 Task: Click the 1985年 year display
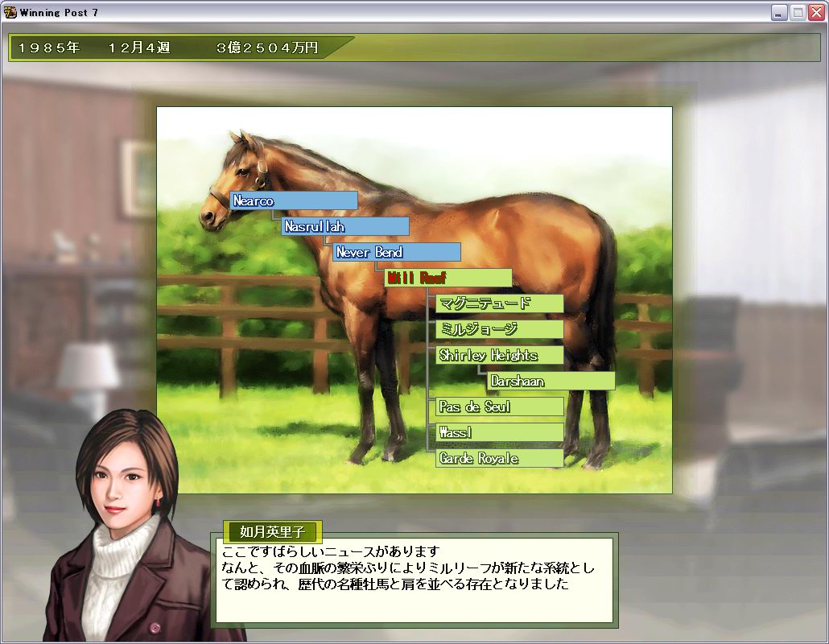pyautogui.click(x=48, y=48)
